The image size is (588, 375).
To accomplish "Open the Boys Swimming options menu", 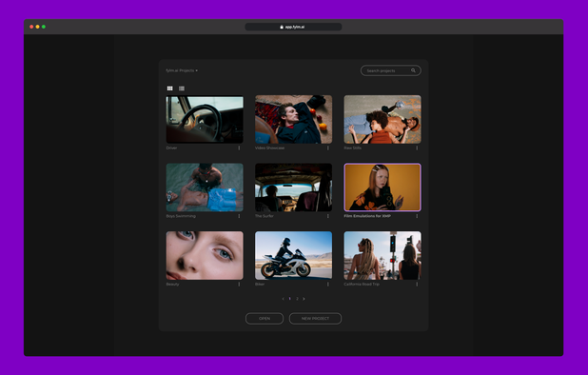I will tap(239, 216).
